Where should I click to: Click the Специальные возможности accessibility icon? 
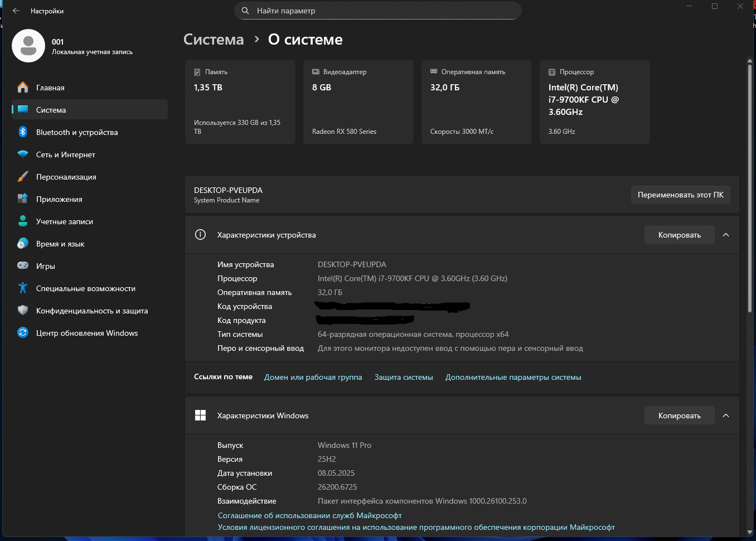coord(23,288)
